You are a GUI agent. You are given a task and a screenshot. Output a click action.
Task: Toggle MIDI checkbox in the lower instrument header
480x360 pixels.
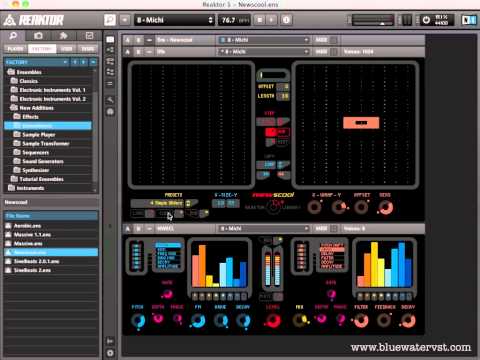(334, 229)
